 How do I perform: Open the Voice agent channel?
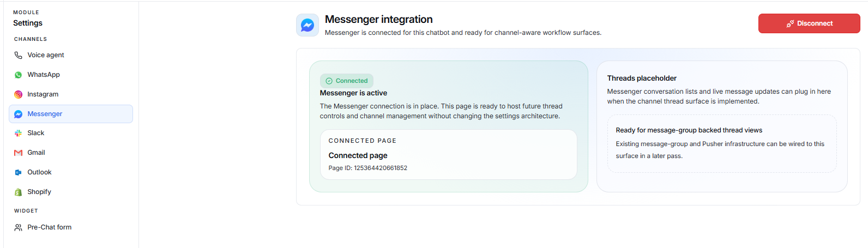(71, 55)
